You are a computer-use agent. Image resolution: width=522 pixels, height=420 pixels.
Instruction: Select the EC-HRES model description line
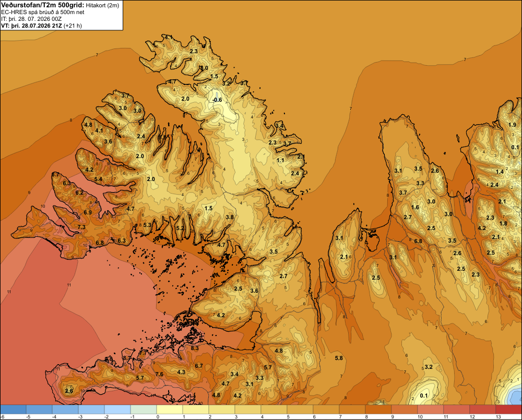[43, 13]
